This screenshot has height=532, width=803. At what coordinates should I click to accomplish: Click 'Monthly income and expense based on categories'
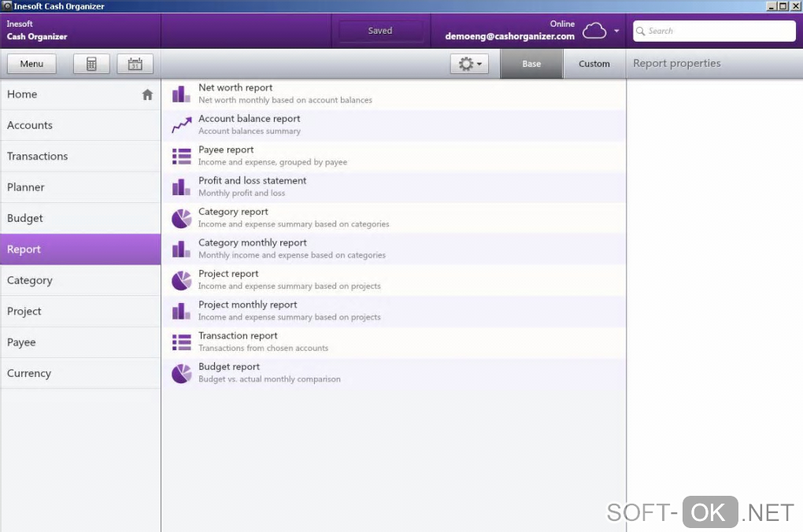(x=292, y=256)
